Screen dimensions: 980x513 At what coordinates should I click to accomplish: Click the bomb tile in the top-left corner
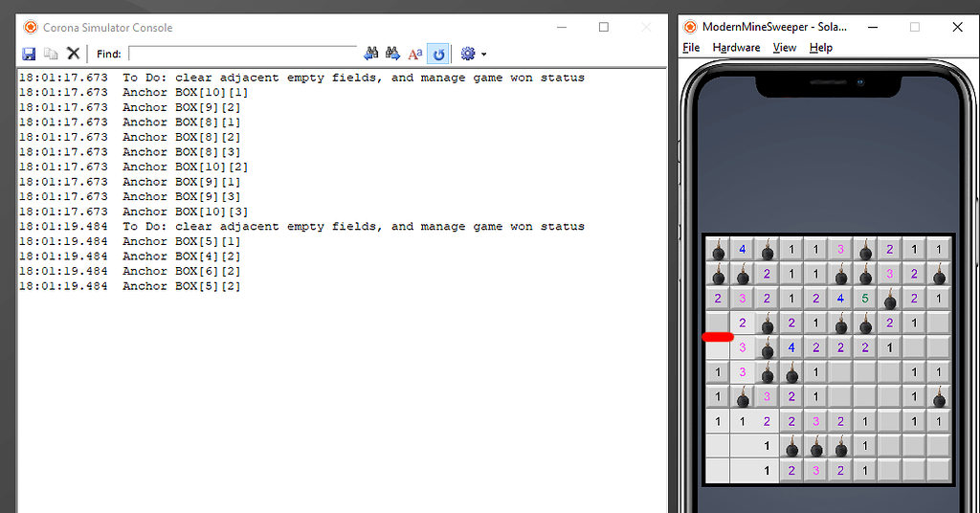coord(718,250)
